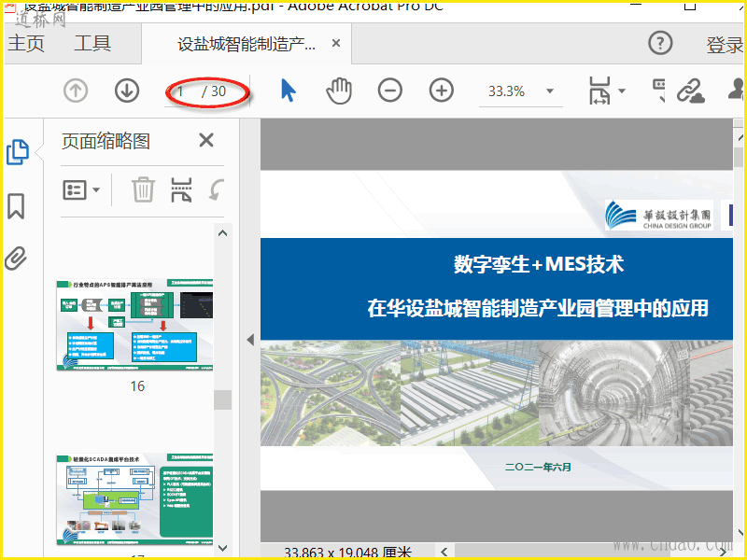Click fit page width tool icon

(599, 91)
